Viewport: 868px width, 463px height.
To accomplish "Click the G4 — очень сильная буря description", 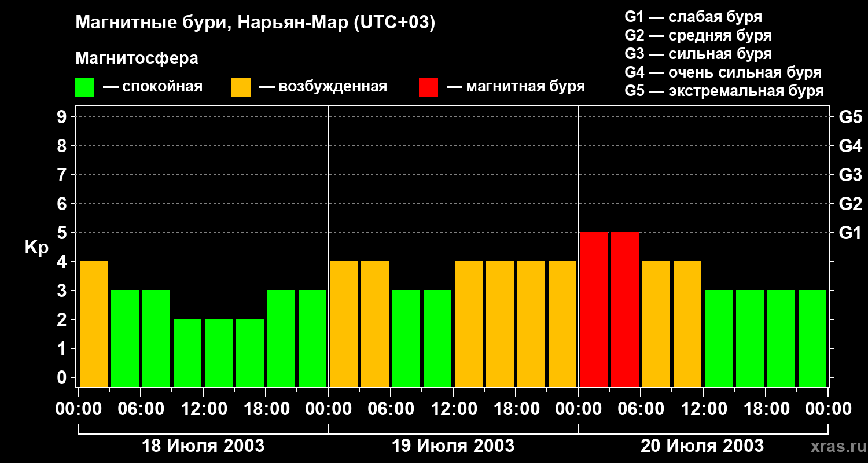I will click(723, 72).
